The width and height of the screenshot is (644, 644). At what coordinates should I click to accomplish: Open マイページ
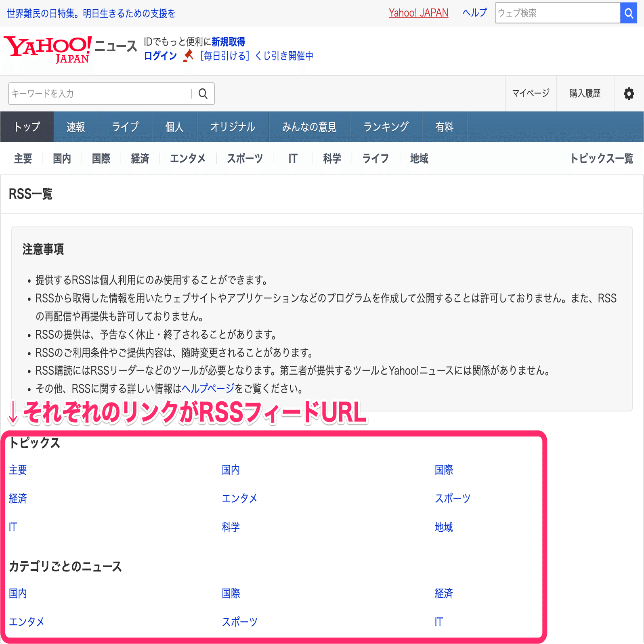click(x=531, y=94)
